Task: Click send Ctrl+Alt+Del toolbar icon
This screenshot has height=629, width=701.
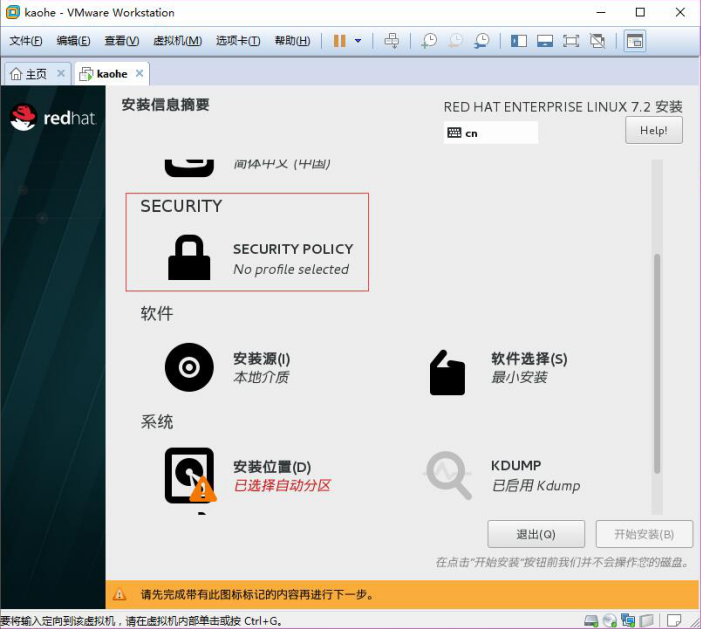Action: 392,41
